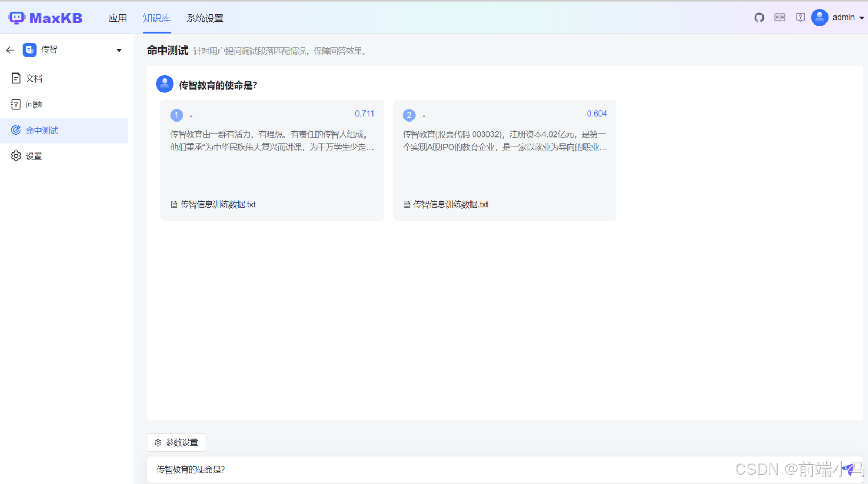Open the GitHub project icon

coord(759,18)
